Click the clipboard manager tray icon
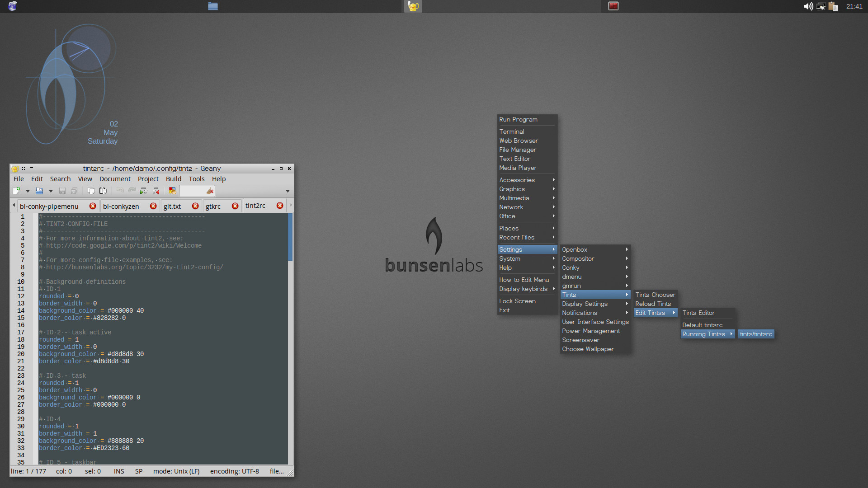868x488 pixels. pos(833,6)
